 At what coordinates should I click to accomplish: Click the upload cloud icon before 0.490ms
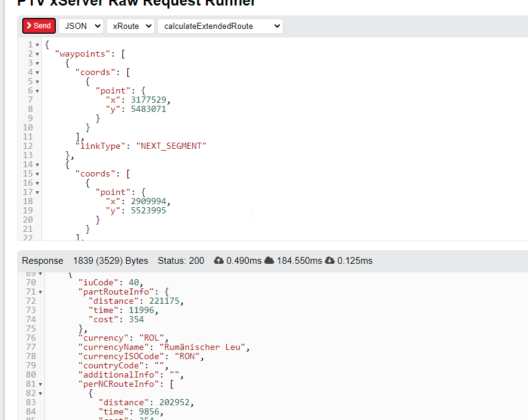tap(219, 261)
